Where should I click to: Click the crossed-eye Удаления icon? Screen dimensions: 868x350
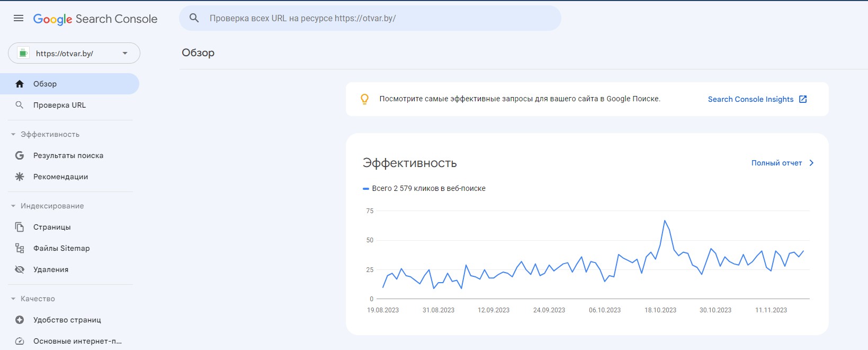[20, 269]
